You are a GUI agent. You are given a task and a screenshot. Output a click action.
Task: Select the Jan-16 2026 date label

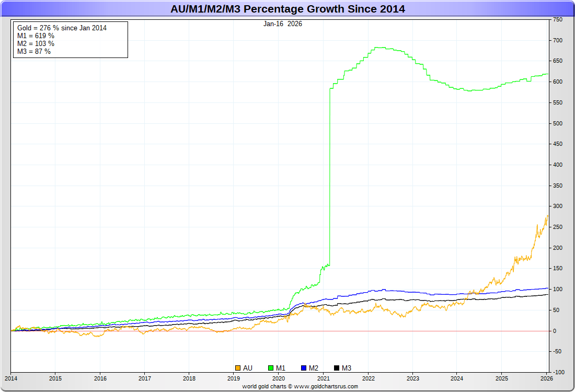[x=282, y=24]
